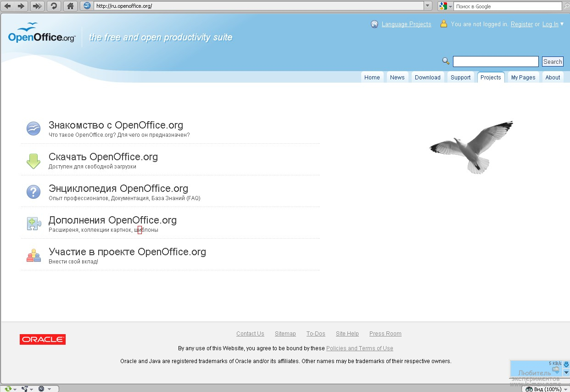Image resolution: width=570 pixels, height=392 pixels.
Task: Click the site search text box
Action: click(496, 62)
